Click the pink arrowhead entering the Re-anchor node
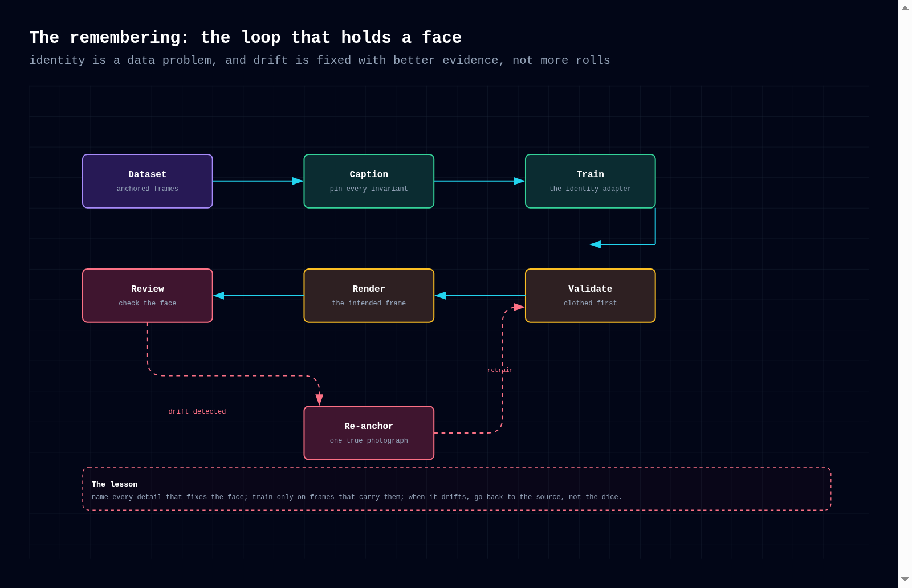 point(319,400)
